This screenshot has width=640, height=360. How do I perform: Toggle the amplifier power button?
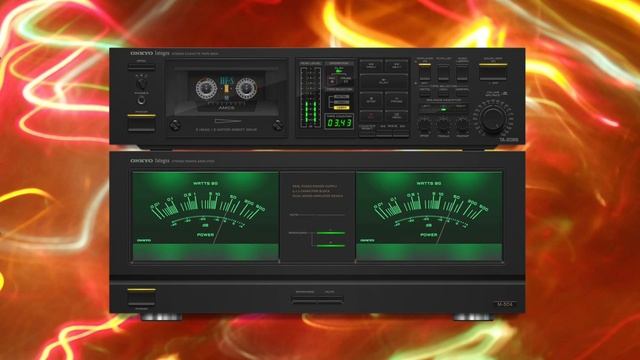[141, 298]
